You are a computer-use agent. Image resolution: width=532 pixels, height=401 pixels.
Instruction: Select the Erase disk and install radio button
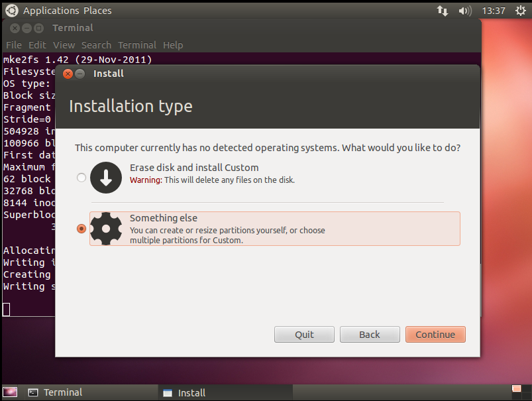point(81,178)
